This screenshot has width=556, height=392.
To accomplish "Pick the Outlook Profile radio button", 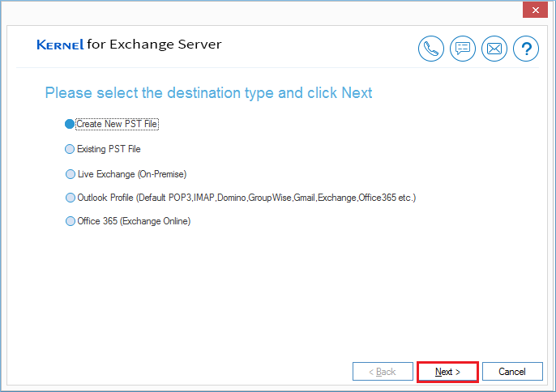I will 69,198.
